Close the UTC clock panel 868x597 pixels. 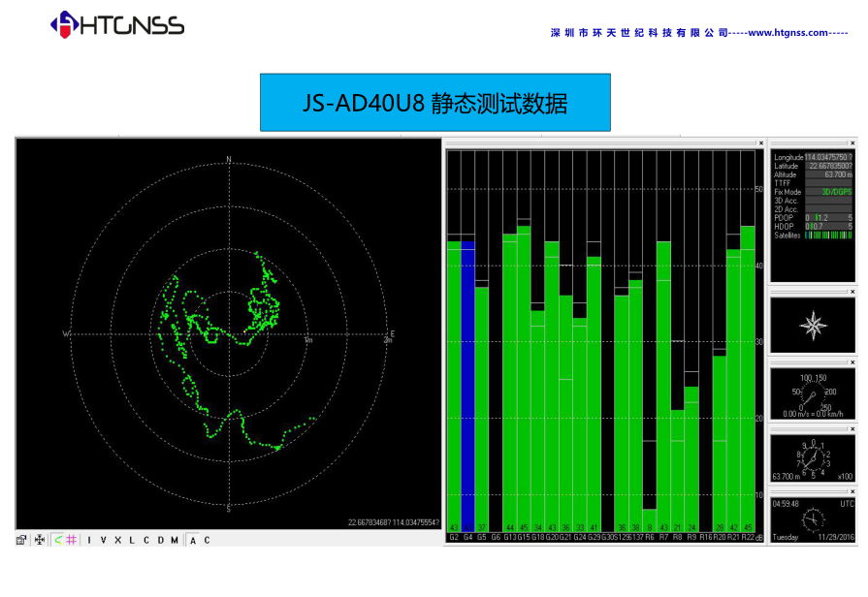(852, 493)
